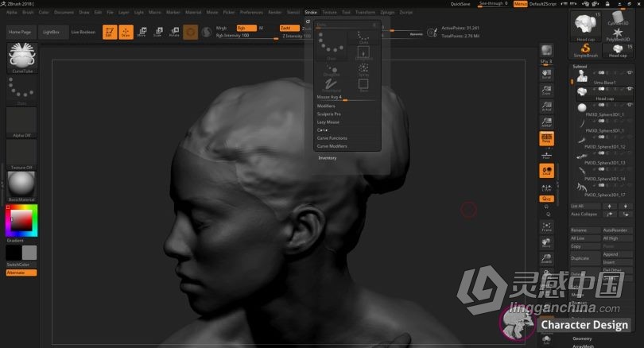The height and width of the screenshot is (348, 644).
Task: Open the Render menu
Action: [x=275, y=12]
